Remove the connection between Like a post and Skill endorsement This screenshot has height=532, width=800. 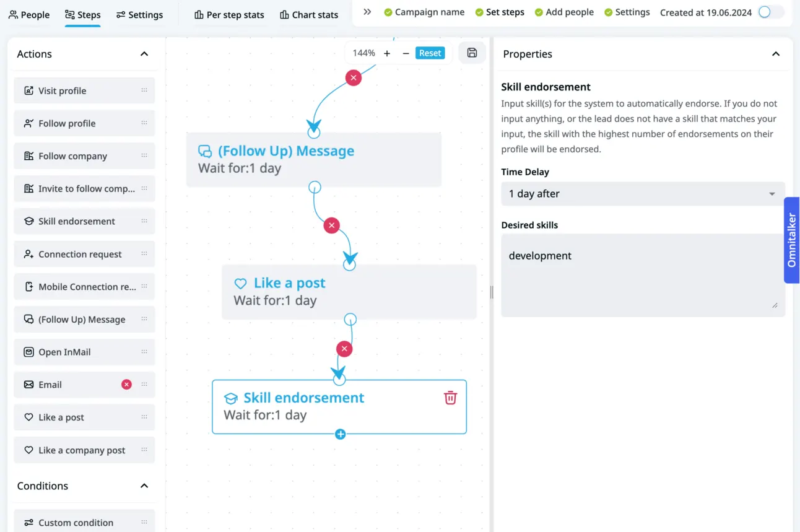tap(344, 349)
